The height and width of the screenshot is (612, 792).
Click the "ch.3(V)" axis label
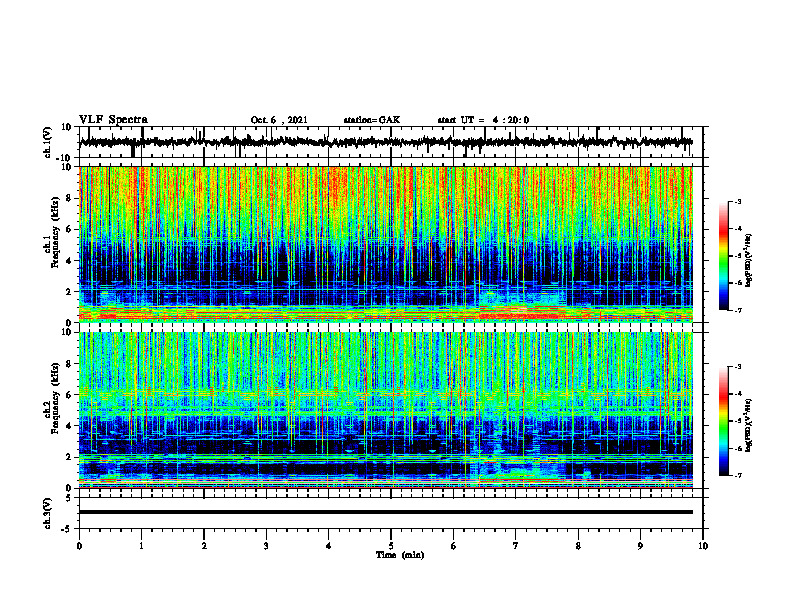(x=48, y=513)
